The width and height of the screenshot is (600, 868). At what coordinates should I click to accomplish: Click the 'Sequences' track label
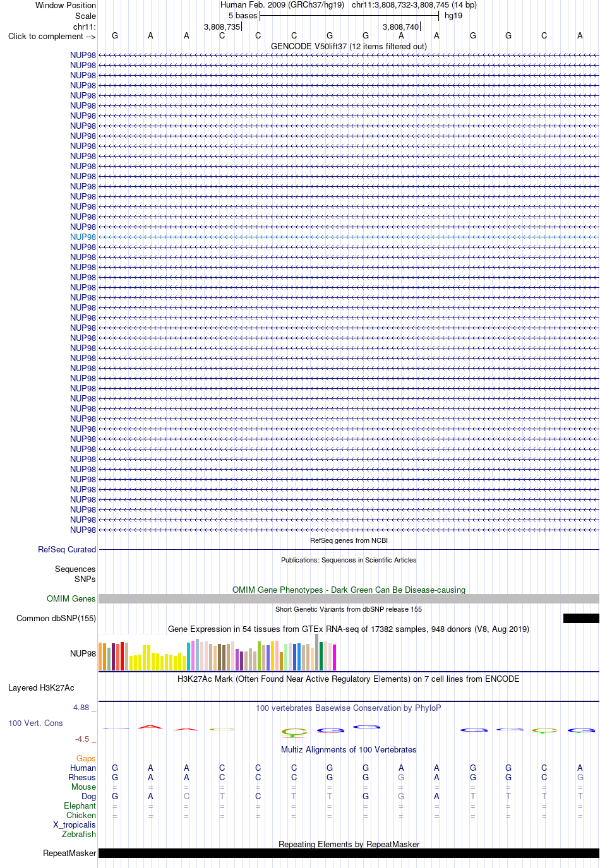point(75,569)
